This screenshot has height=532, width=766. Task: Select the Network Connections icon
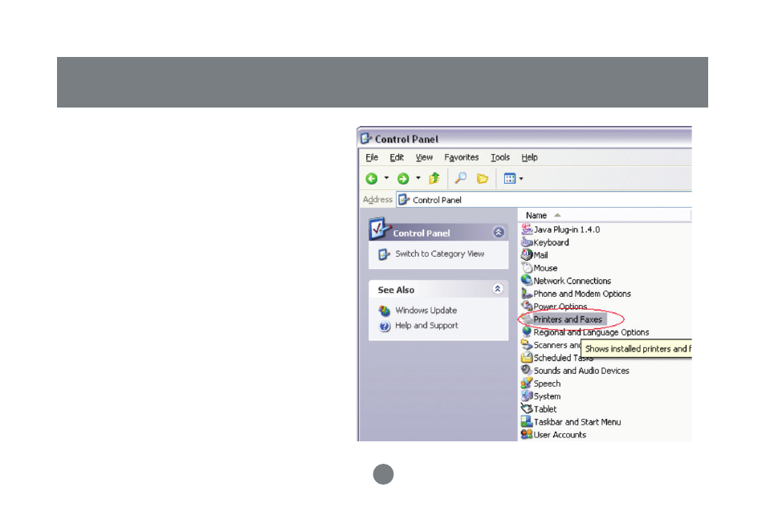tap(527, 280)
